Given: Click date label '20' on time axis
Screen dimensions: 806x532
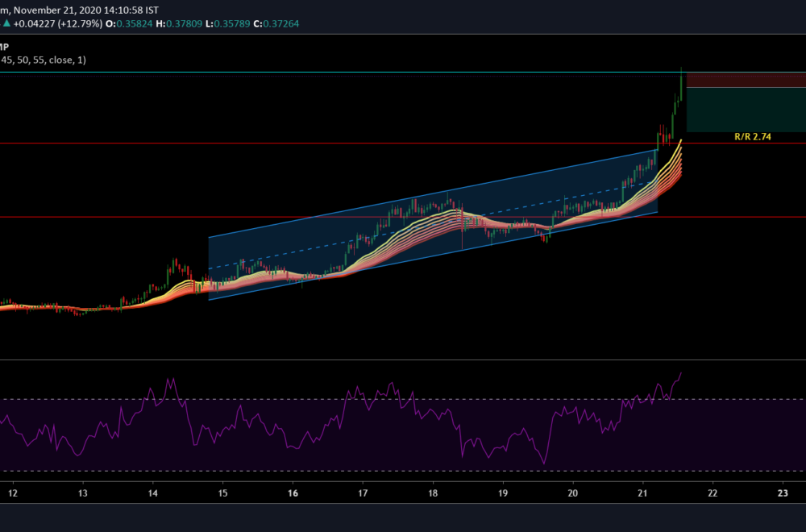Looking at the screenshot, I should point(572,493).
